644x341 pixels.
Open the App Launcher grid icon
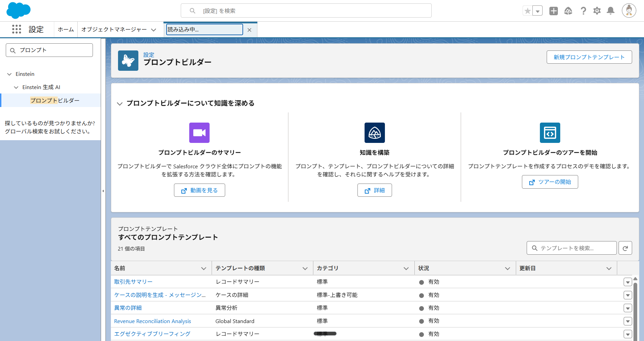tap(16, 29)
